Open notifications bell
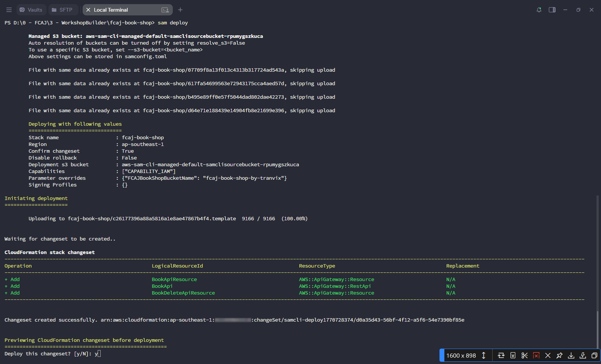This screenshot has height=364, width=601. click(539, 10)
